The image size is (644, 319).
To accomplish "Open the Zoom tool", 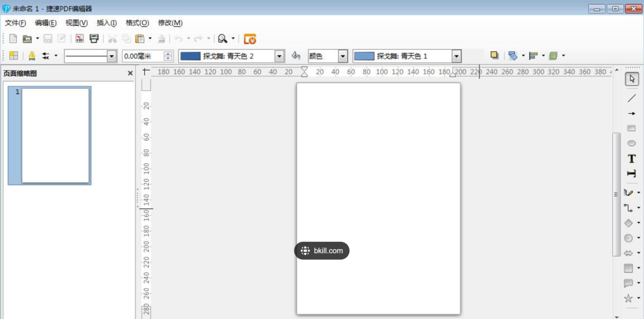I will (x=222, y=38).
